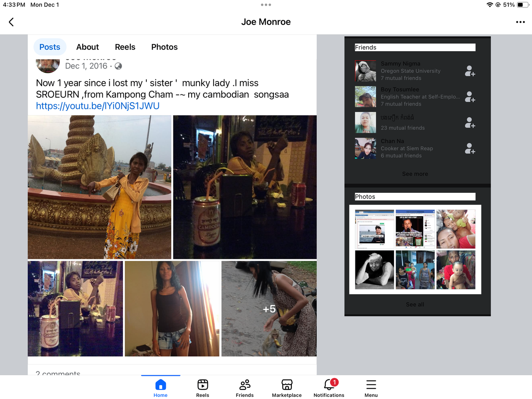Open black-and-white portrait in Photos panel
The height and width of the screenshot is (399, 532).
click(x=374, y=270)
